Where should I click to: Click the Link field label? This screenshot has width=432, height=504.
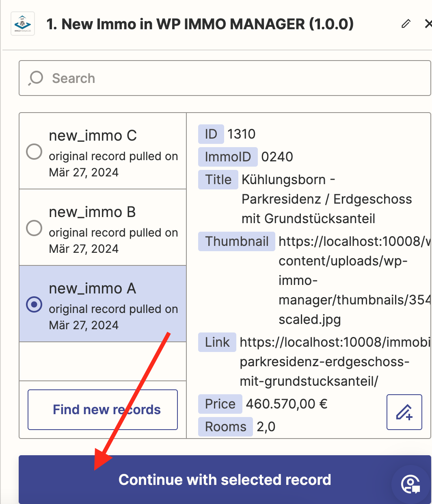click(x=217, y=342)
